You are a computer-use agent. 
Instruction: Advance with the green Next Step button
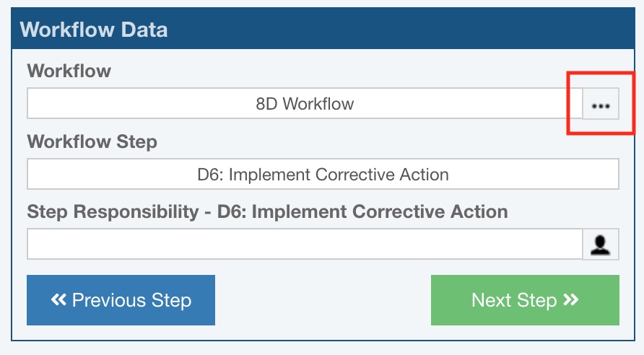[x=525, y=299]
